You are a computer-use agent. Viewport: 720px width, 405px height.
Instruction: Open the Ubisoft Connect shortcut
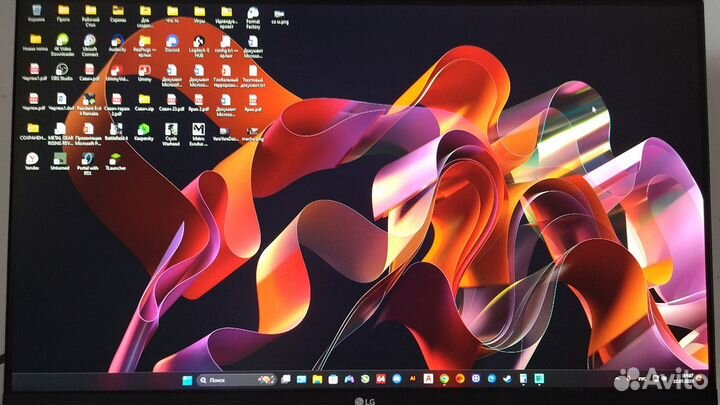pyautogui.click(x=89, y=40)
